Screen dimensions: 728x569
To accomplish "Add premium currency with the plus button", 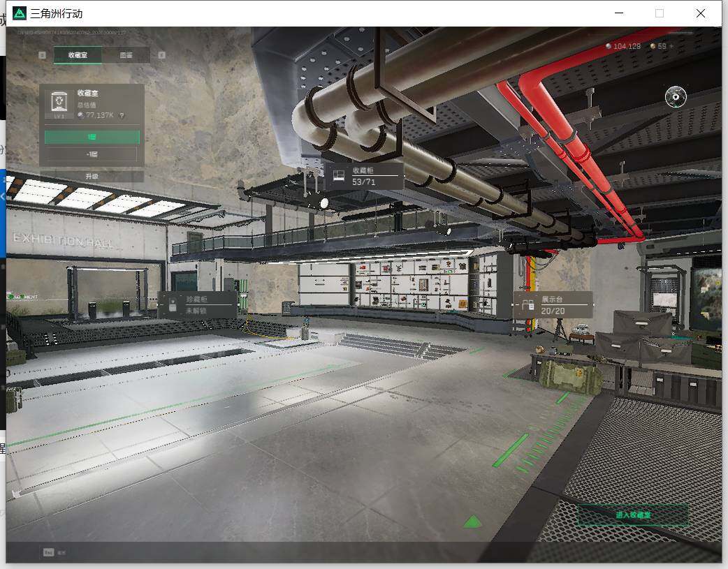I will point(671,46).
